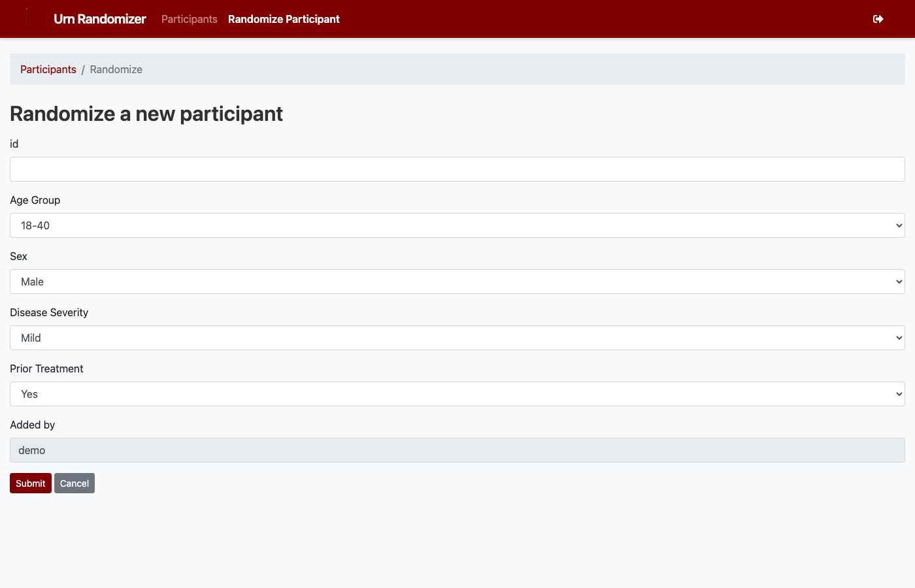Click the logout icon in the navbar

878,19
